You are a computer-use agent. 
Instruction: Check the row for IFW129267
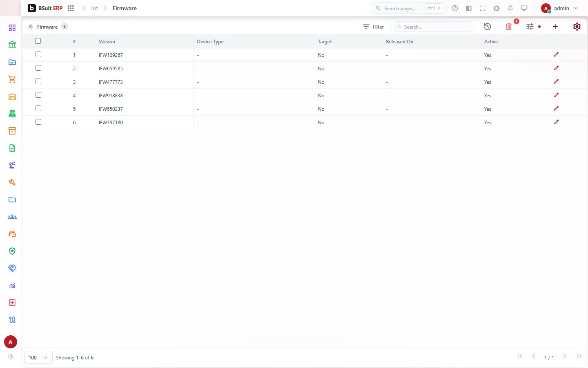(38, 54)
